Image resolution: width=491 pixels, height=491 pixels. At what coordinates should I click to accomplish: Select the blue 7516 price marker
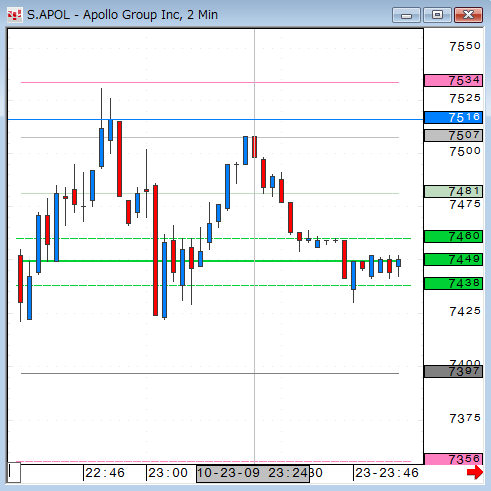[453, 117]
